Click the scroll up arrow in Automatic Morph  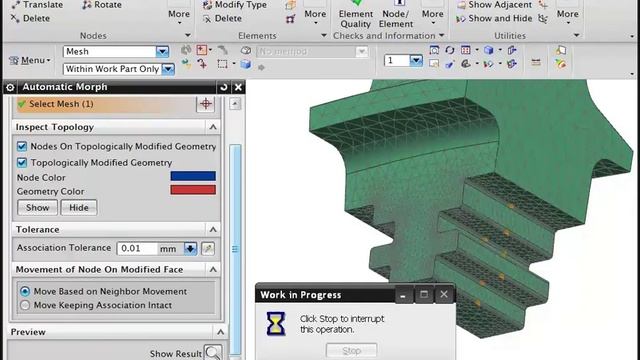click(x=235, y=104)
